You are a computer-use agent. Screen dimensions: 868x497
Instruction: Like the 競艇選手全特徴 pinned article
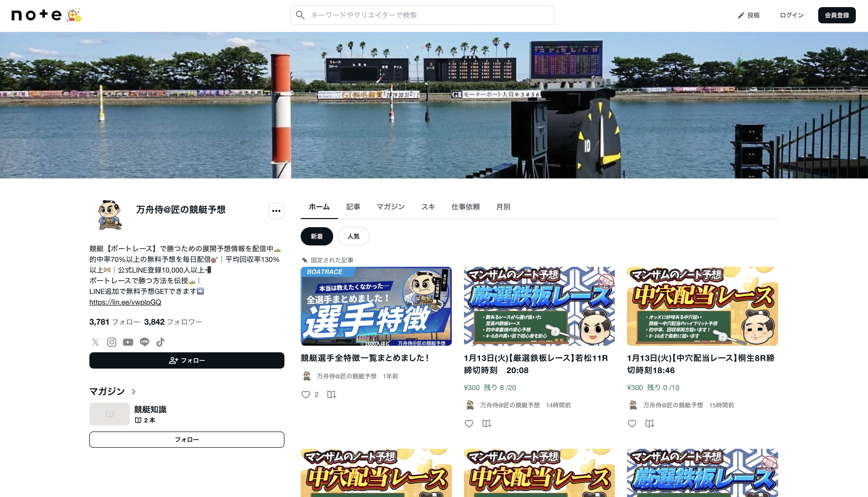(x=306, y=395)
